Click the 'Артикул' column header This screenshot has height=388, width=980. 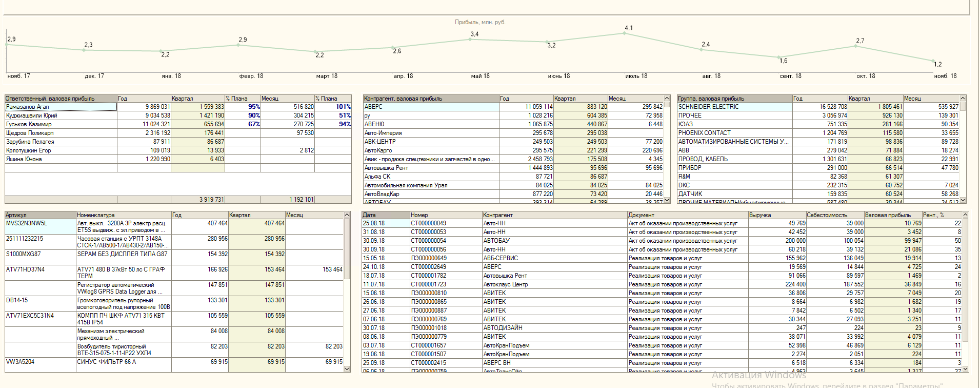pos(41,215)
